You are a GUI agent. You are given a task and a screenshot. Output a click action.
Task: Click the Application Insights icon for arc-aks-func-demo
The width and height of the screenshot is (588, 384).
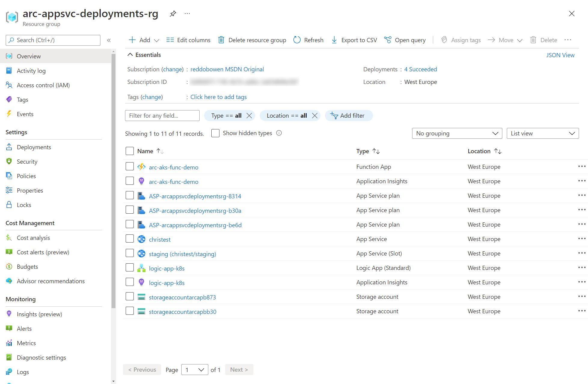(x=141, y=181)
